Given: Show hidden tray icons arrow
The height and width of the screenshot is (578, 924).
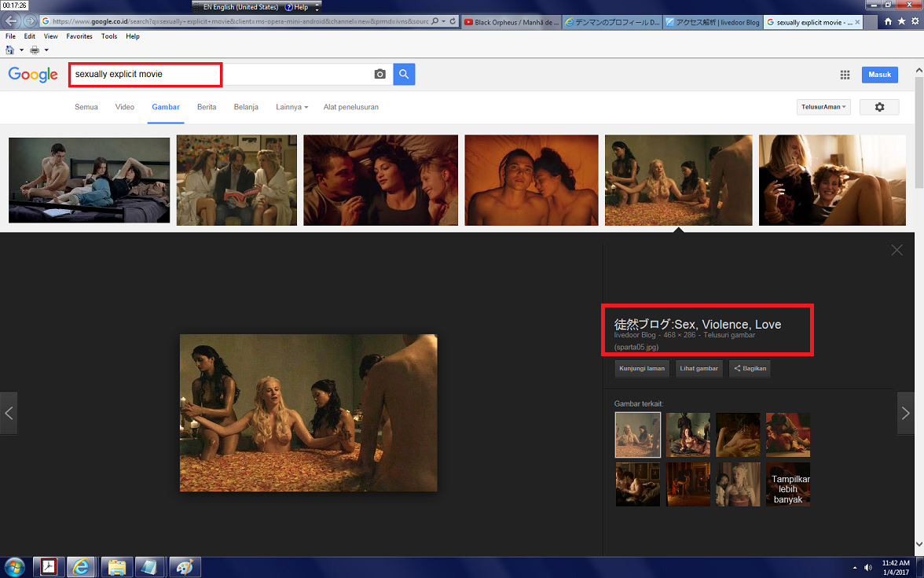Looking at the screenshot, I should coord(855,568).
